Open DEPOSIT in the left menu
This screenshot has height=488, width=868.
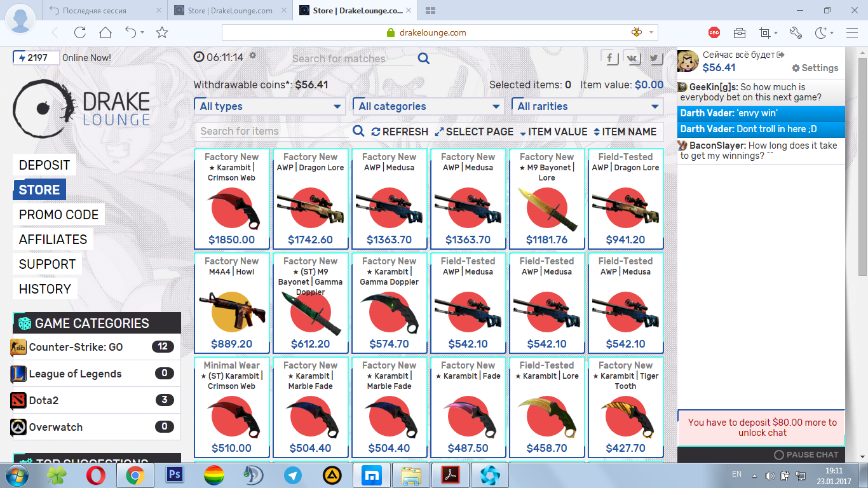(x=44, y=165)
